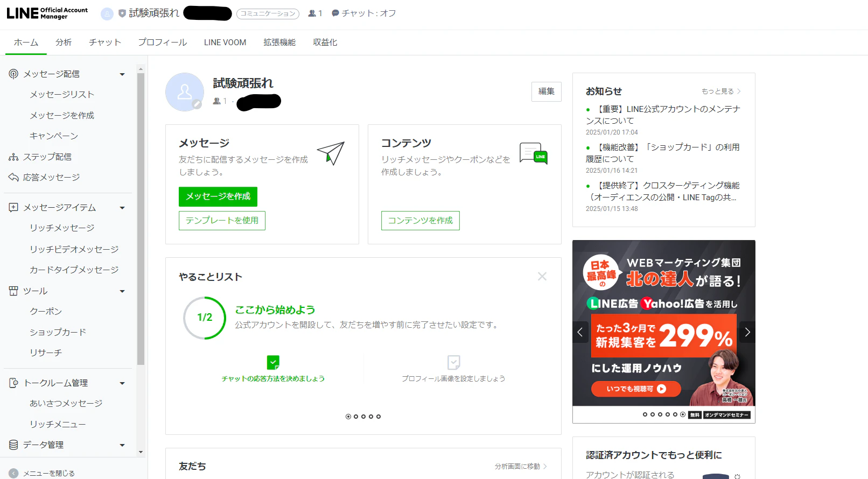This screenshot has width=868, height=479.
Task: Click the データ管理 database icon
Action: [x=13, y=445]
